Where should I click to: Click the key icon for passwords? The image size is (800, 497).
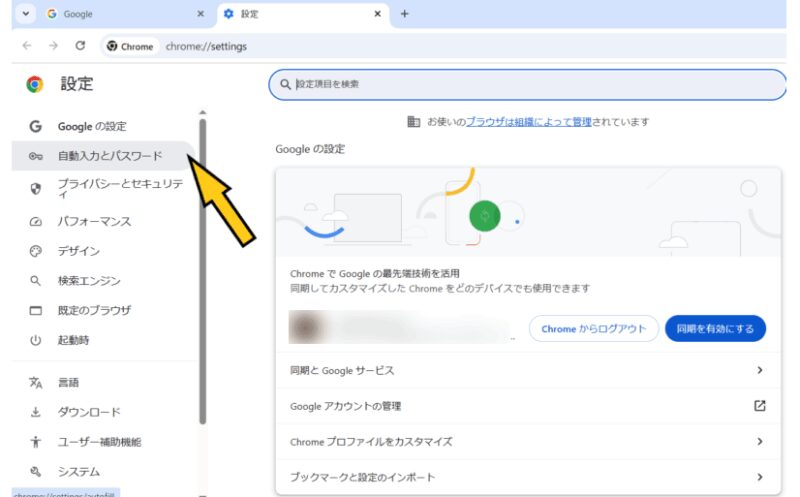[35, 156]
